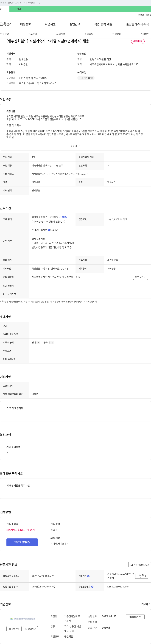Click the 비희망 military service value
This screenshot has width=151, height=644.
tap(35, 394)
